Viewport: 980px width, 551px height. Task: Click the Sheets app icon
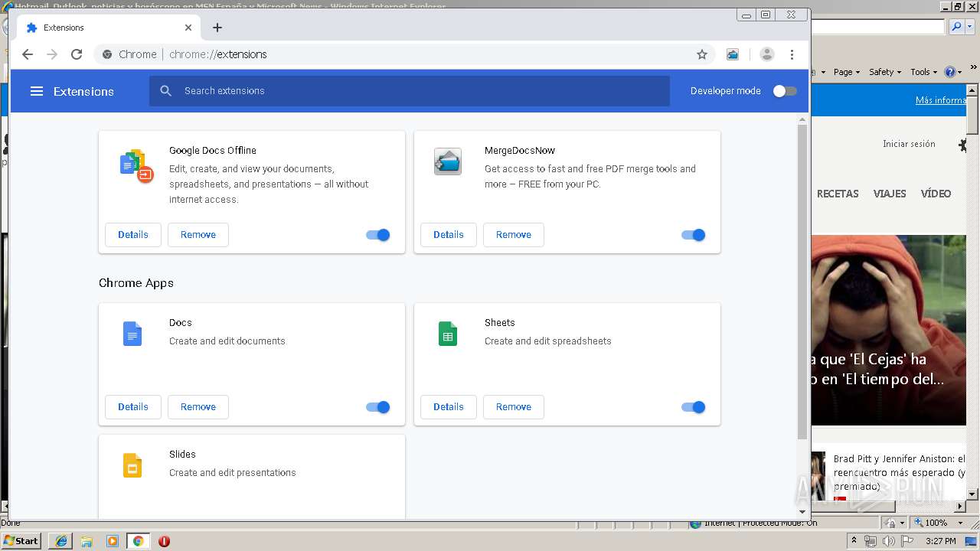click(x=448, y=334)
